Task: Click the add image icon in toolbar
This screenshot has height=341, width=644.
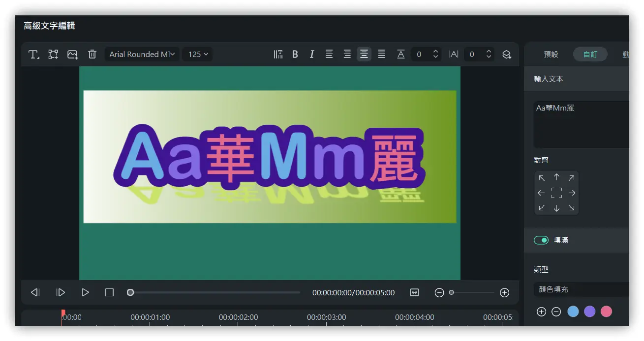Action: [72, 54]
